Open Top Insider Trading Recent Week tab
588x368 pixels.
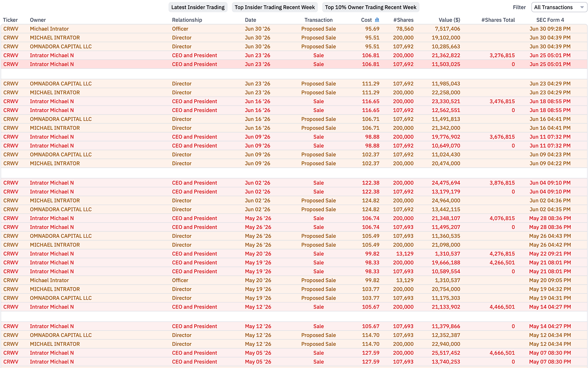275,7
